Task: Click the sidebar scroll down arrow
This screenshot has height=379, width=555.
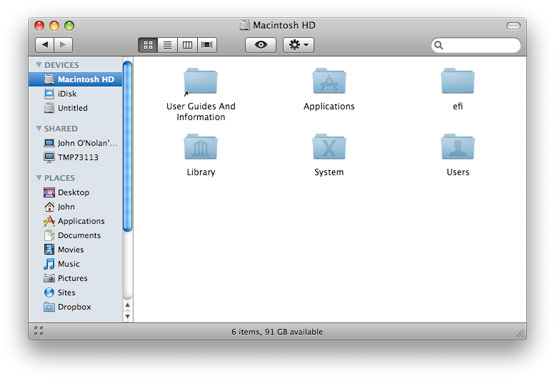Action: [x=127, y=316]
